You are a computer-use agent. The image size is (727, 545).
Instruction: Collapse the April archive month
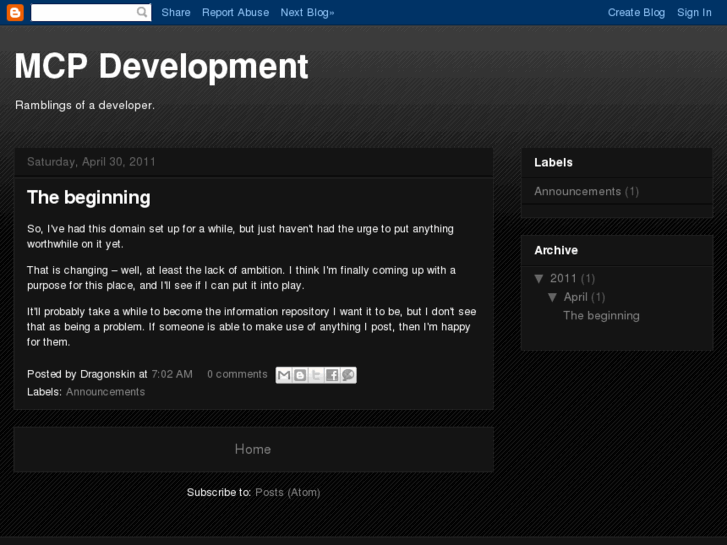tap(552, 297)
